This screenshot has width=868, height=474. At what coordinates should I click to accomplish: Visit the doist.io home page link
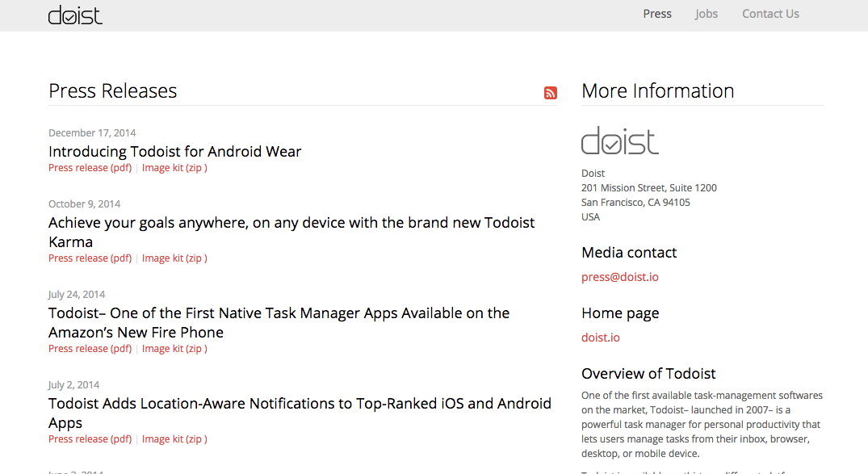[601, 338]
